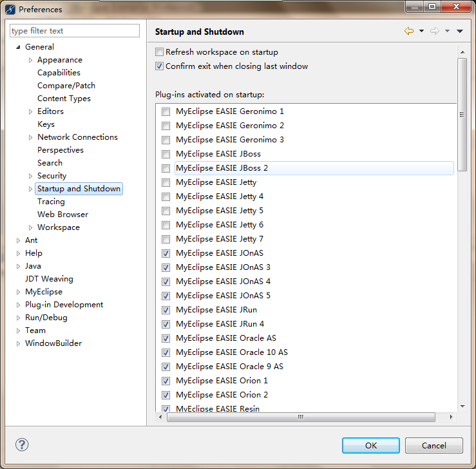Image resolution: width=476 pixels, height=469 pixels.
Task: Uncheck the MyEclipse EASIE JRun checkbox
Action: click(166, 310)
